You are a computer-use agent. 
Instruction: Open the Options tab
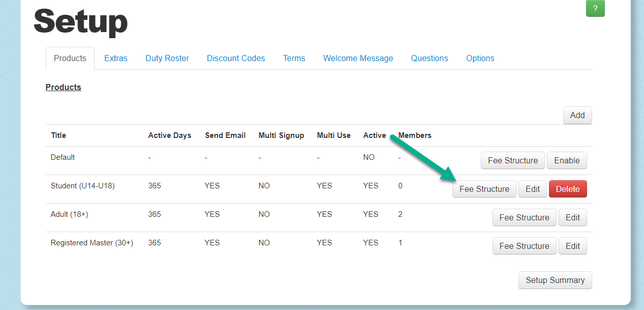[x=480, y=58]
